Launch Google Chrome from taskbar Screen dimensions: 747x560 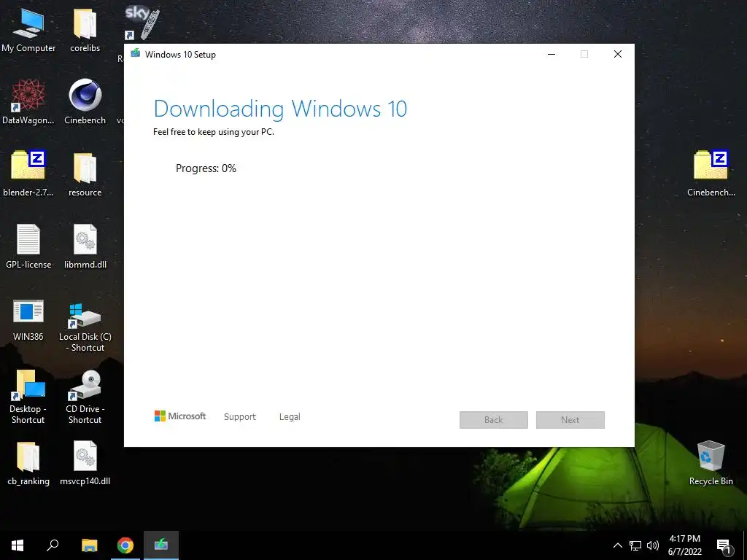125,545
